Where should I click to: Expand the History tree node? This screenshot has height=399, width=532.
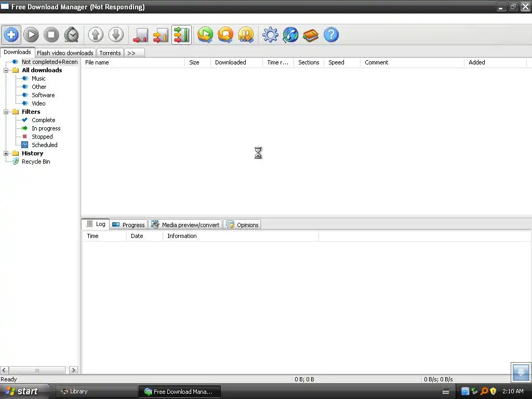(6, 153)
